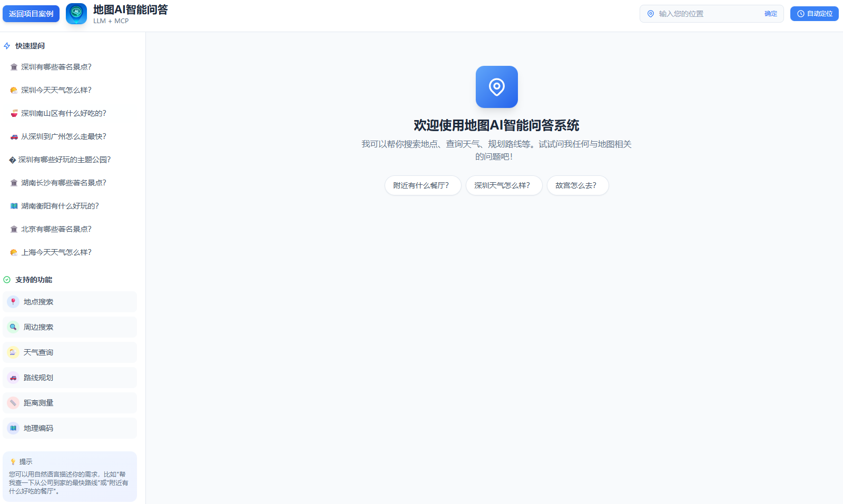Click the lightbulb icon in the 提示 box
843x504 pixels.
(x=13, y=461)
